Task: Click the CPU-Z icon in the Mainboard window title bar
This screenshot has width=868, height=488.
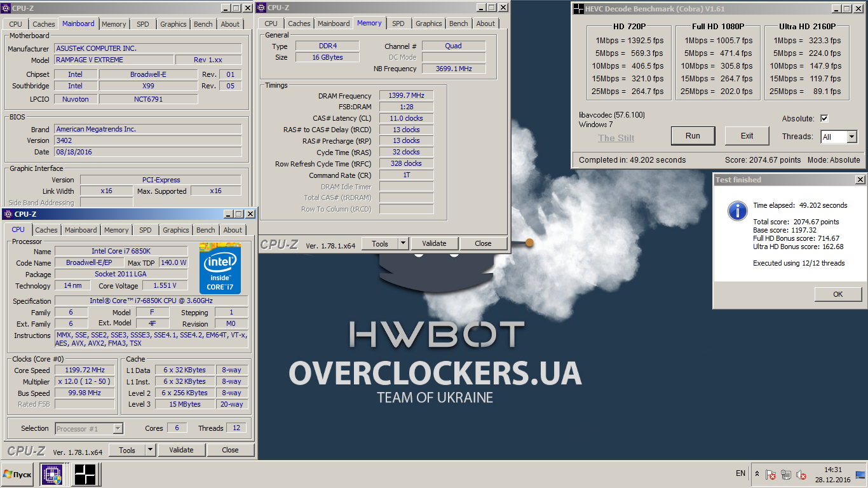Action: click(6, 8)
